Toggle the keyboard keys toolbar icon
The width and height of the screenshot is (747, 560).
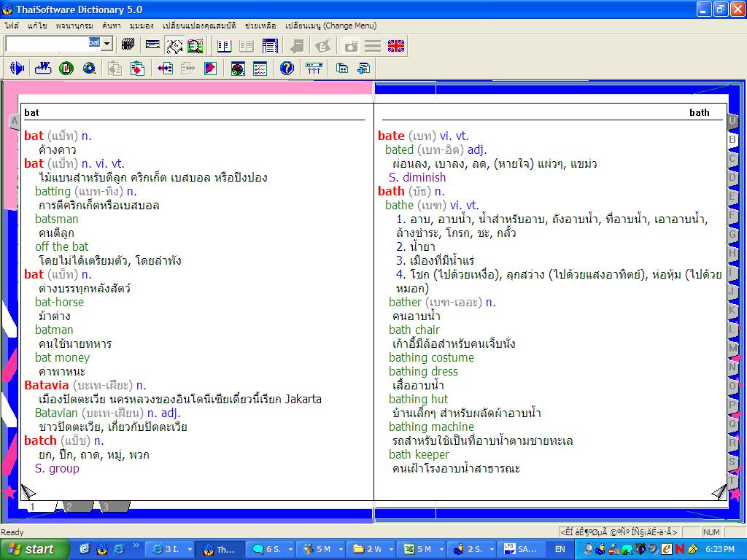click(x=174, y=46)
